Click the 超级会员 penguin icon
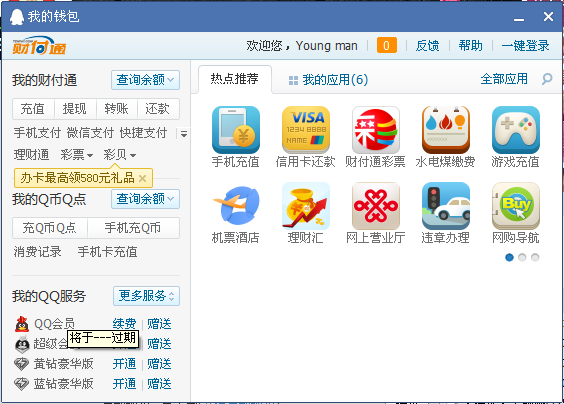 click(22, 344)
